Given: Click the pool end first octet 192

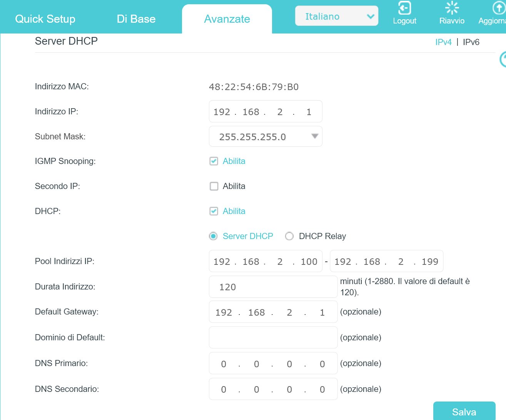Looking at the screenshot, I should 342,262.
